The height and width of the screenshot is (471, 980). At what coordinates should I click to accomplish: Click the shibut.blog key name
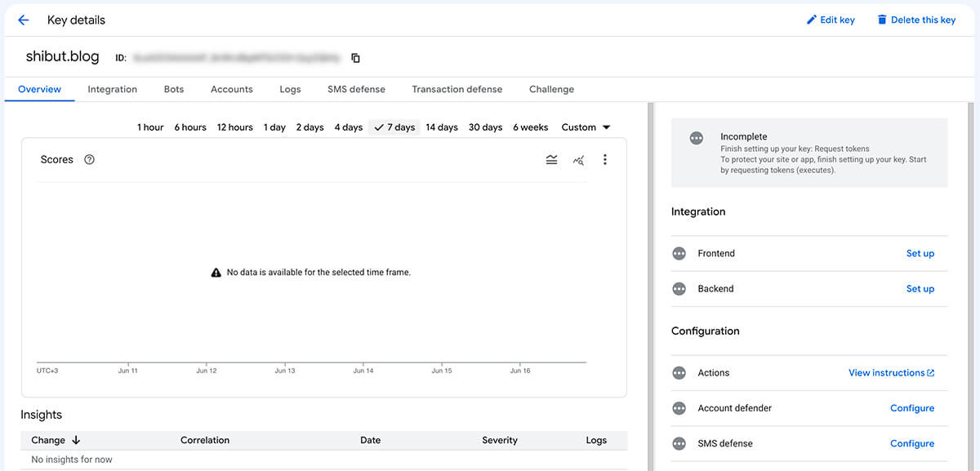[63, 57]
